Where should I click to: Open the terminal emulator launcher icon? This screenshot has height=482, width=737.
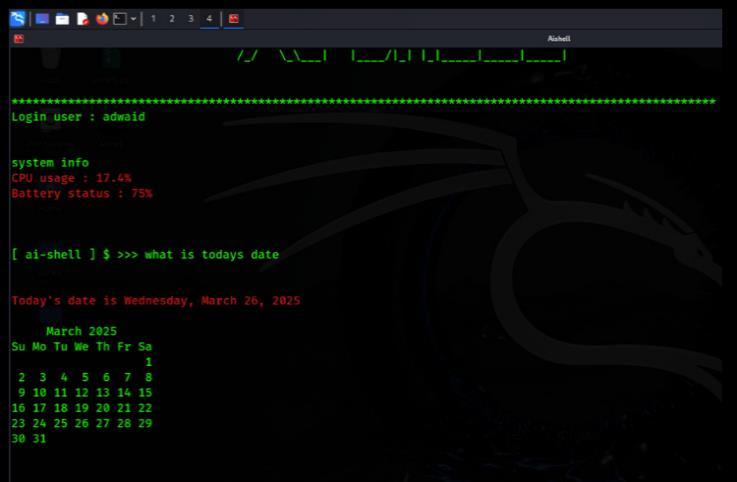(120, 19)
